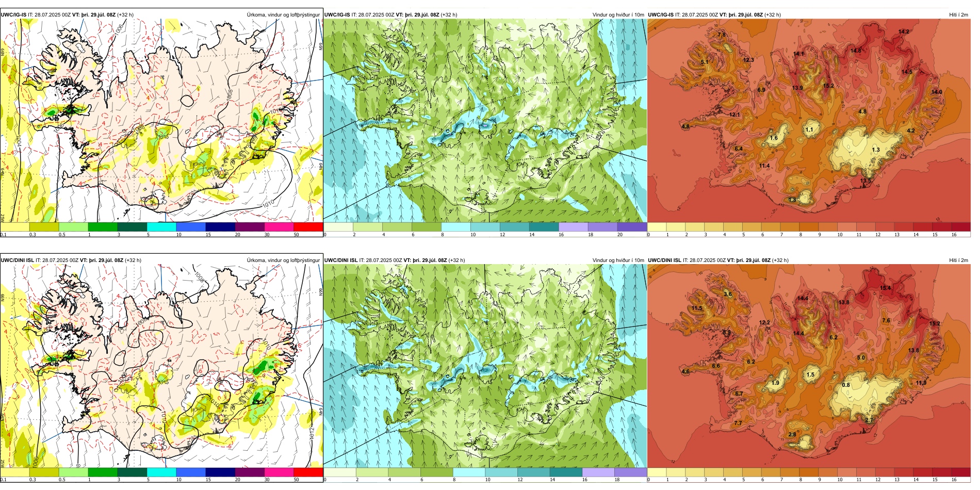The image size is (980, 490).
Task: Click 12.3 temperature label on IG-IS map
Action: tap(748, 60)
